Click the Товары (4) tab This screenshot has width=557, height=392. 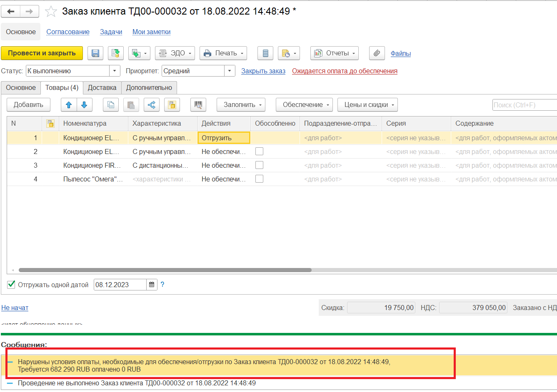pyautogui.click(x=62, y=88)
